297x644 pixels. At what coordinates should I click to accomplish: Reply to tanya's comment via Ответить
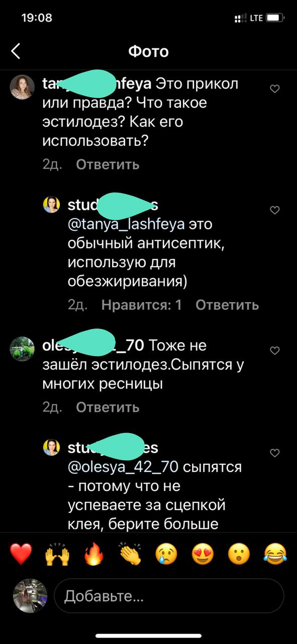click(x=108, y=165)
